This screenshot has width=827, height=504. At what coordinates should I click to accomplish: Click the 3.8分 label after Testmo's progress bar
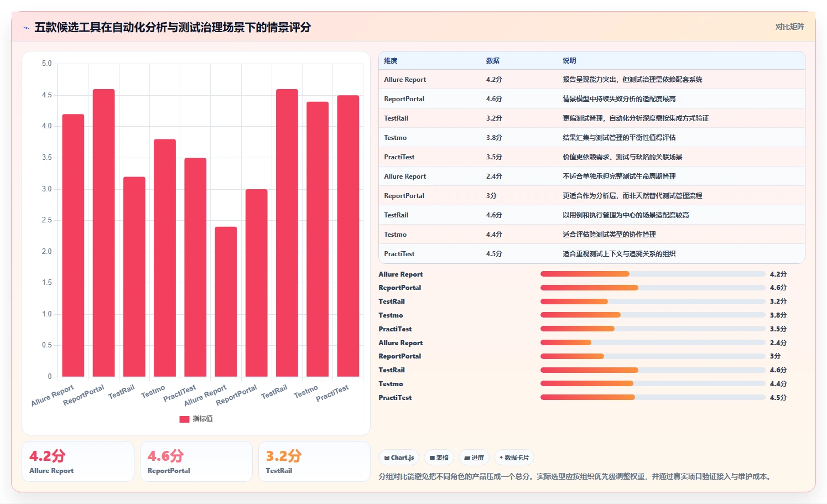(x=778, y=315)
